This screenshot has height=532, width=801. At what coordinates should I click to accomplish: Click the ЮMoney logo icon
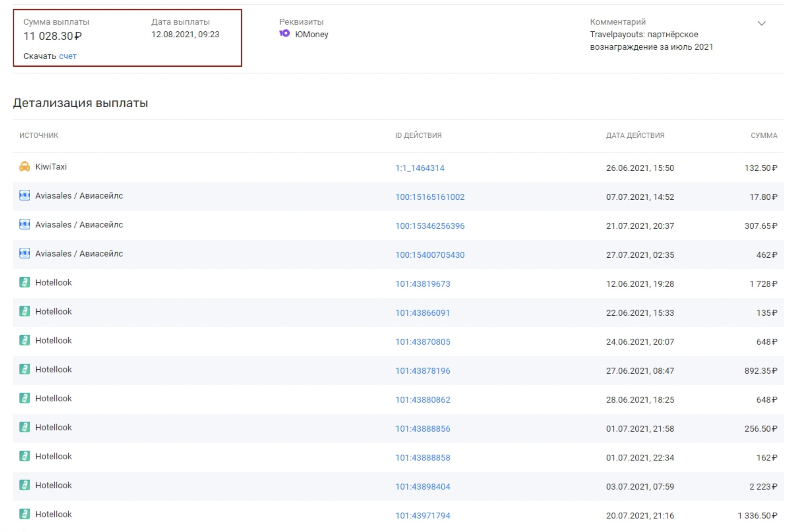tap(284, 33)
